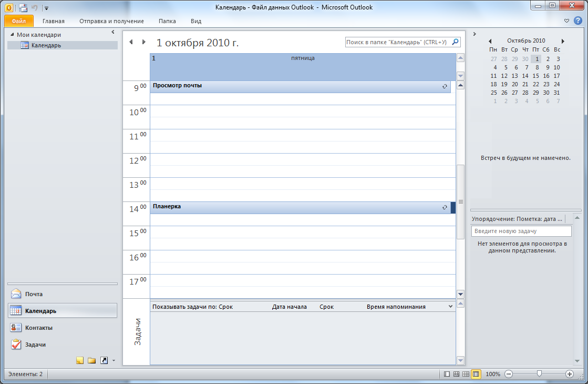The height and width of the screenshot is (384, 588).
Task: Click Упорядочение: Пометка: дата header
Action: click(x=517, y=219)
